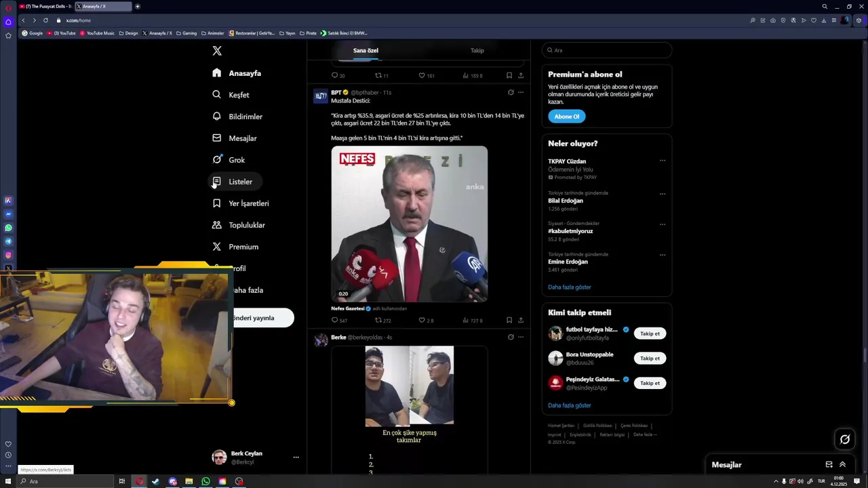868x488 pixels.
Task: Follow Bora Unstoppable account
Action: point(650,358)
